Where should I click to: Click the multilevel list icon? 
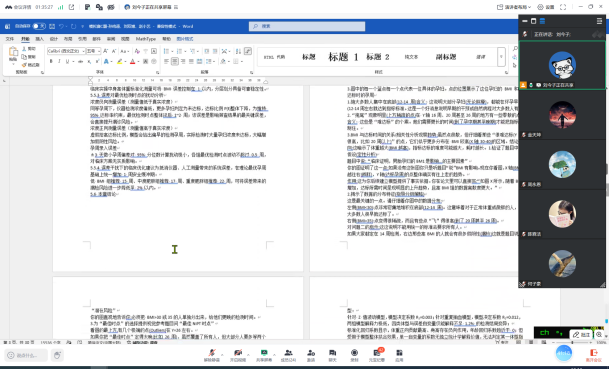[193, 51]
